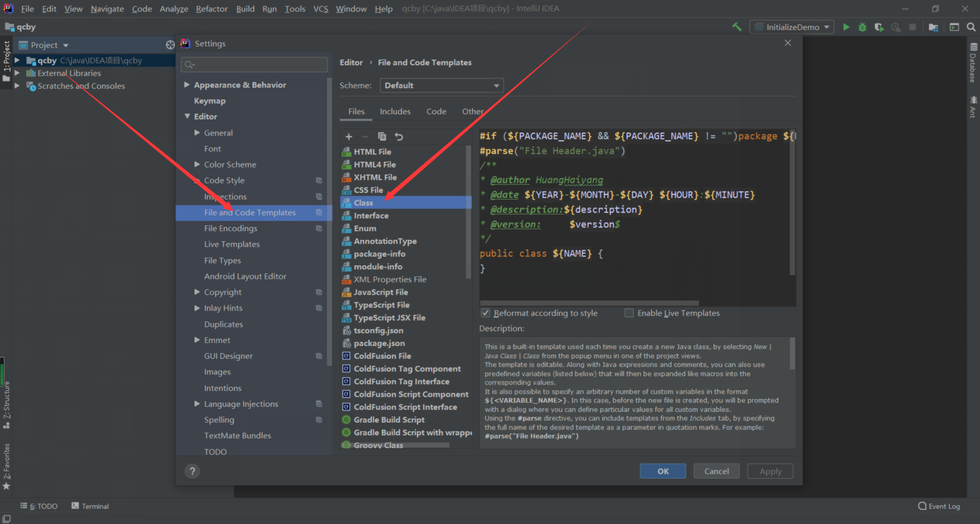Reset template to default icon
The height and width of the screenshot is (524, 980).
tap(399, 137)
